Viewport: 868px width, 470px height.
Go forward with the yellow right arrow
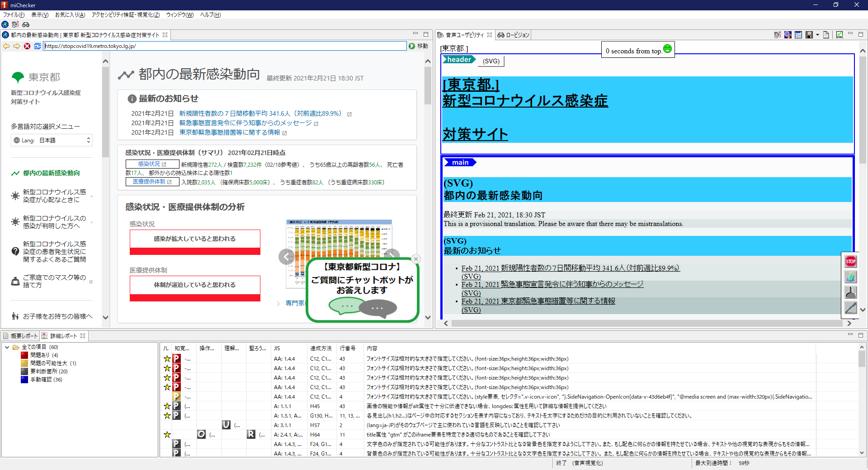[x=17, y=46]
